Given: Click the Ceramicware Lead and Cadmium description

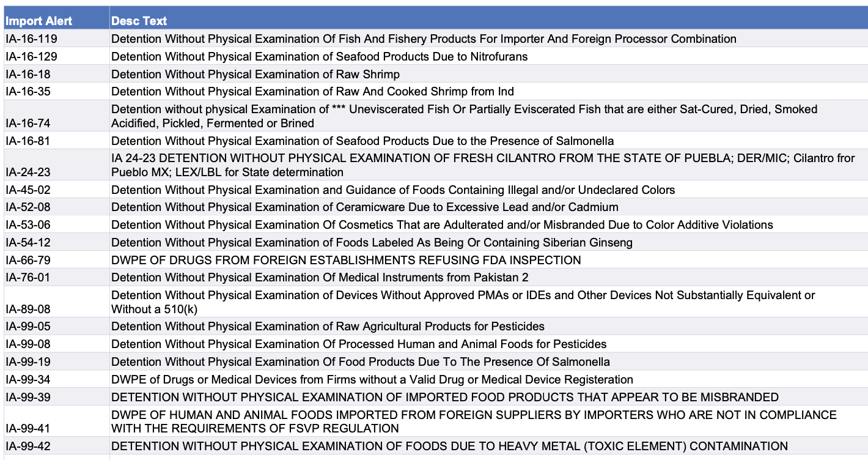Looking at the screenshot, I should point(365,207).
